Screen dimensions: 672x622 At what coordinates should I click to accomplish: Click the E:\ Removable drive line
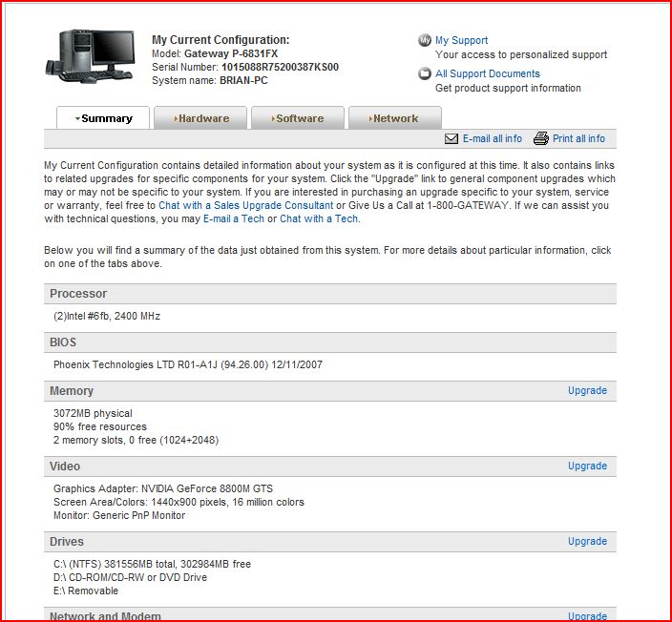[86, 591]
